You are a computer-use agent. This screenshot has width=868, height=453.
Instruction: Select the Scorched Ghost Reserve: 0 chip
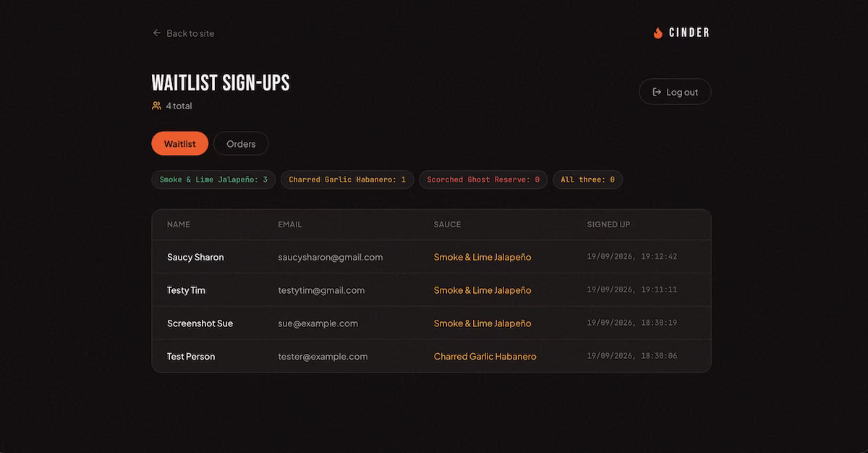pyautogui.click(x=483, y=179)
